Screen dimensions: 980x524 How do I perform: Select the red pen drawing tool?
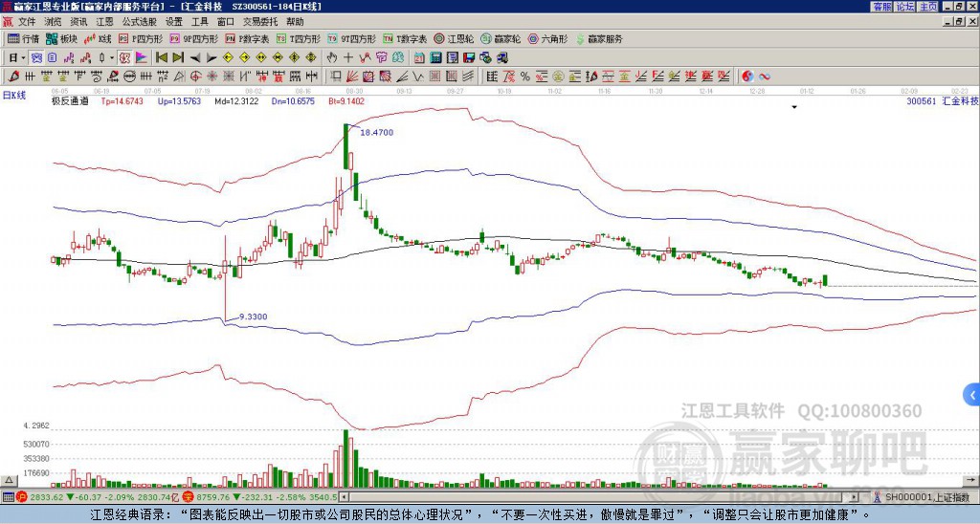[12, 76]
